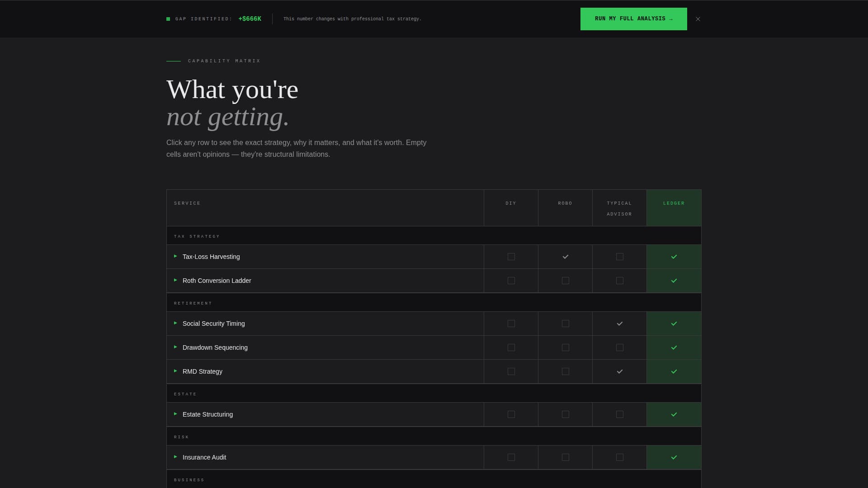The image size is (868, 488).
Task: Click the Ledger checkmark for Social Security Timing
Action: [674, 324]
